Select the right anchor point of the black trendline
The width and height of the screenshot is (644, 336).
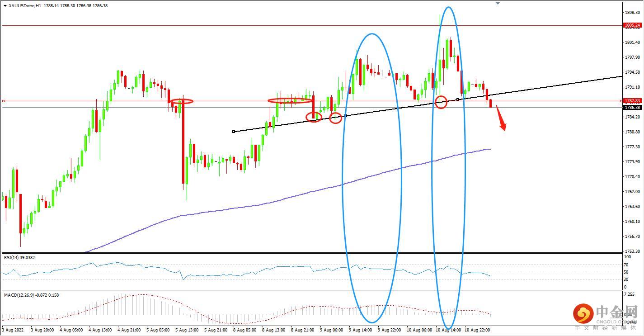tap(458, 99)
